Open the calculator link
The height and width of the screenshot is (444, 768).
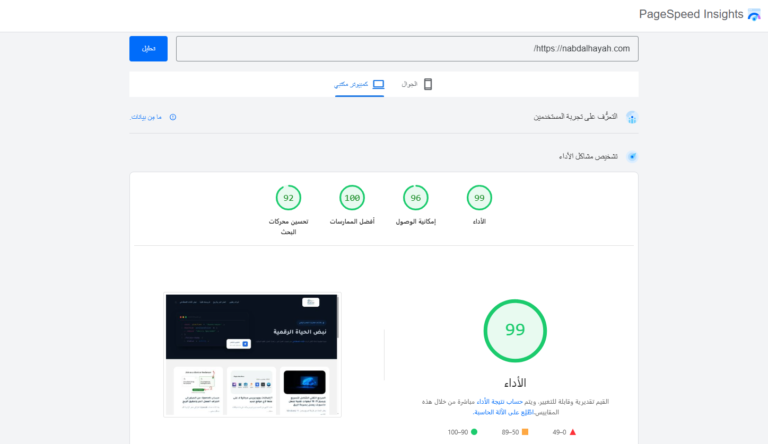503,412
